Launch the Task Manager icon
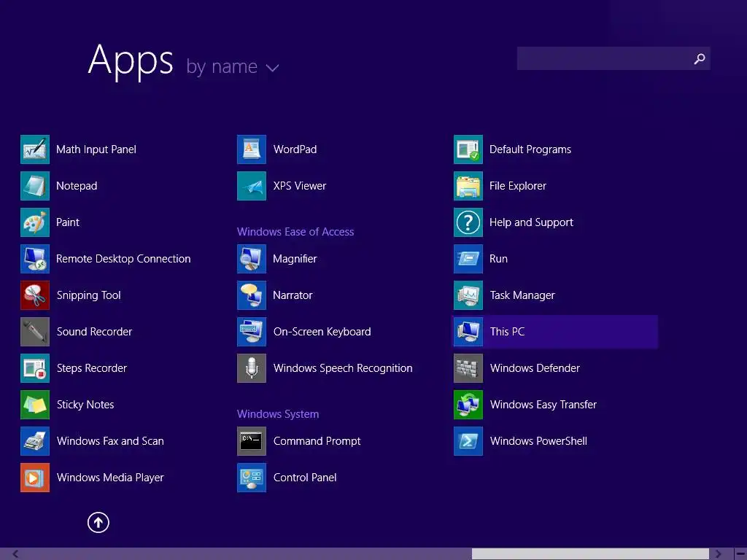The height and width of the screenshot is (560, 747). tap(468, 295)
